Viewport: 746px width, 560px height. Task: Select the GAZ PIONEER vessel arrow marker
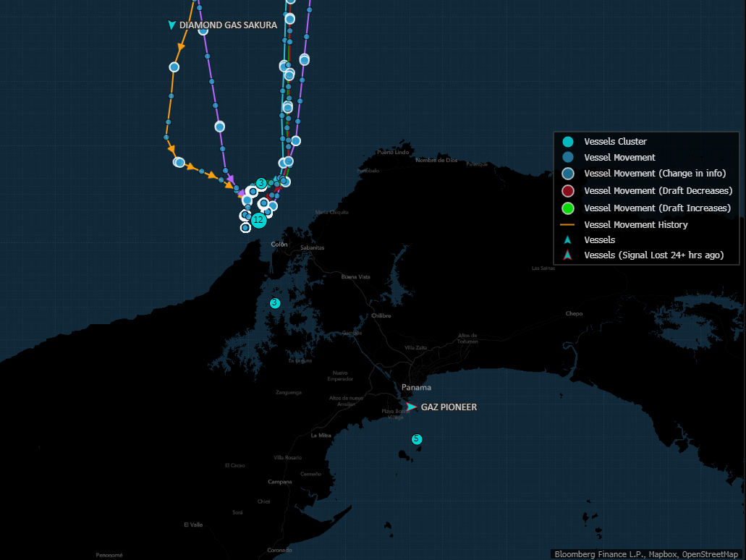tap(411, 407)
